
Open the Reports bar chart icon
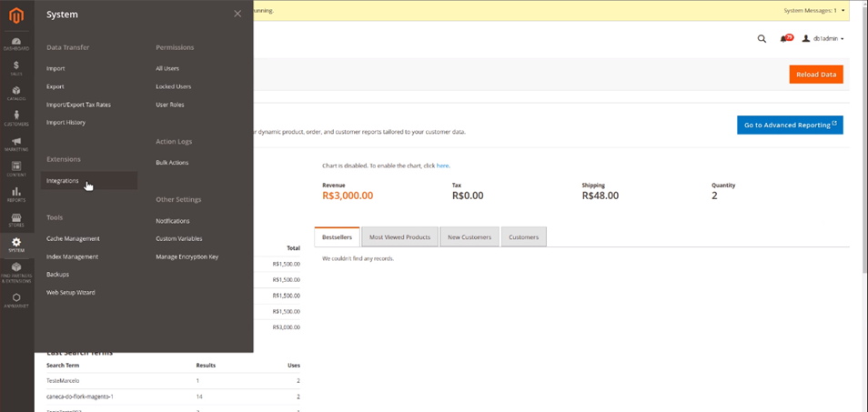(x=16, y=191)
